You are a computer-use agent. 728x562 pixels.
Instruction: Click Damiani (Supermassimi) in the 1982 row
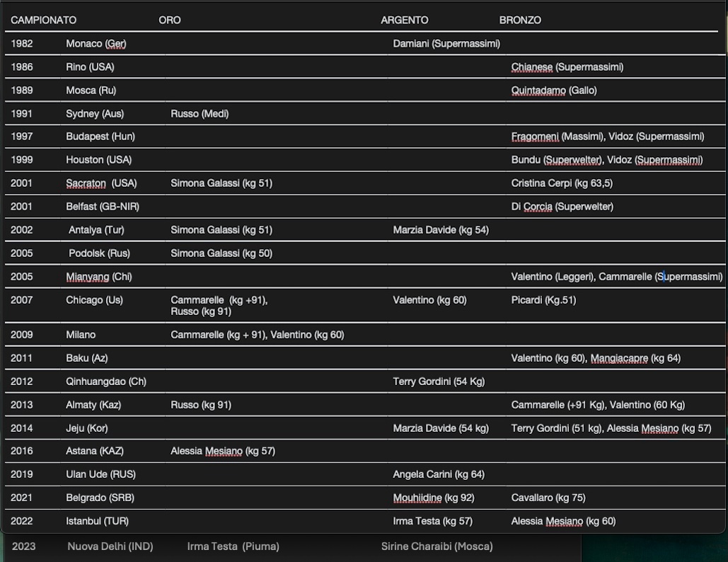(x=446, y=44)
